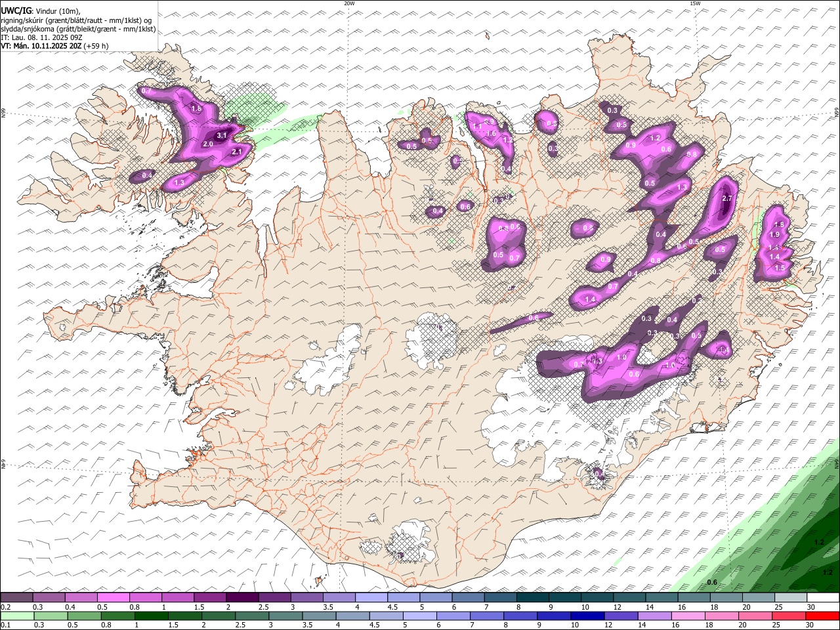
Task: Click the UWC/IG map title text
Action: pyautogui.click(x=16, y=10)
